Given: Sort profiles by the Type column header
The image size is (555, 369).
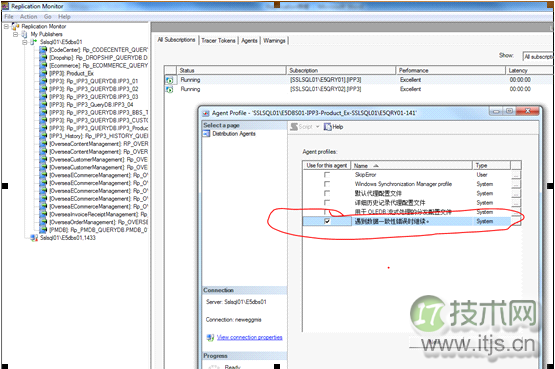Looking at the screenshot, I should (492, 166).
